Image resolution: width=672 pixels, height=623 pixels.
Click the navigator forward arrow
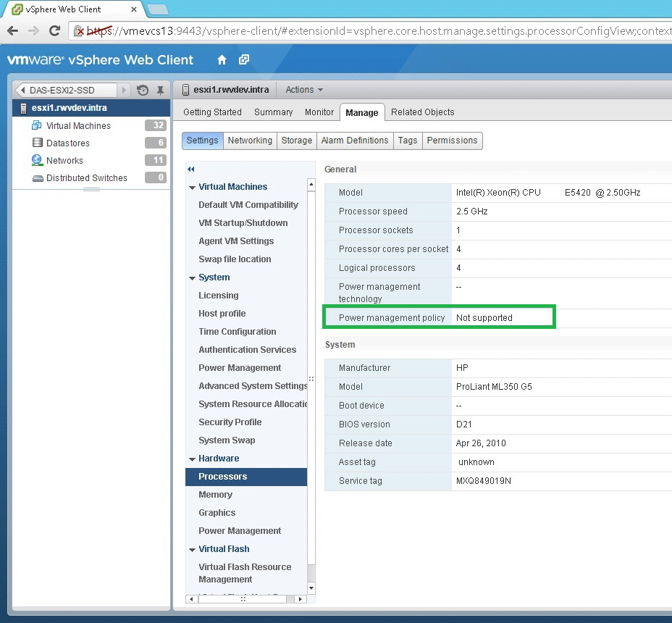pos(124,90)
